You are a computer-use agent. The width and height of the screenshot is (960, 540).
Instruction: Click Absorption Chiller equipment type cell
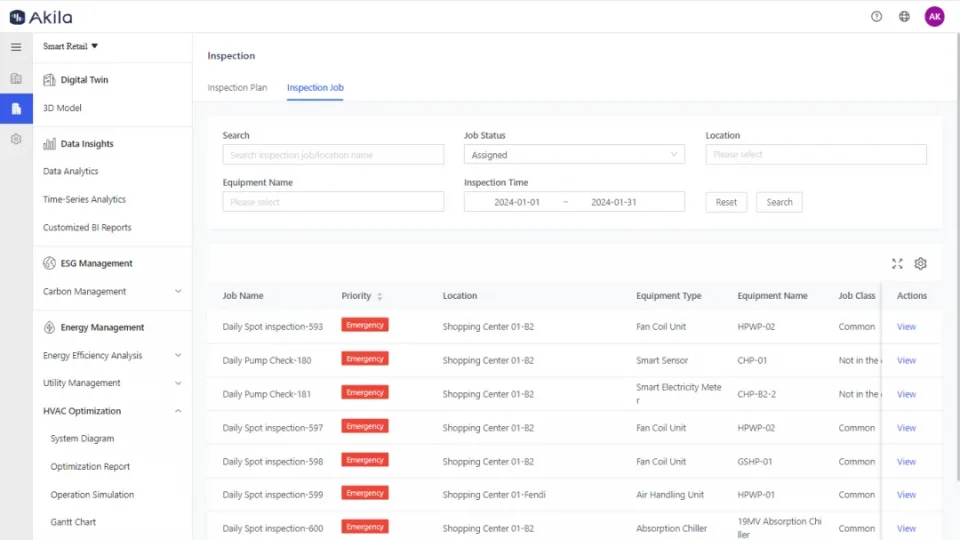671,528
